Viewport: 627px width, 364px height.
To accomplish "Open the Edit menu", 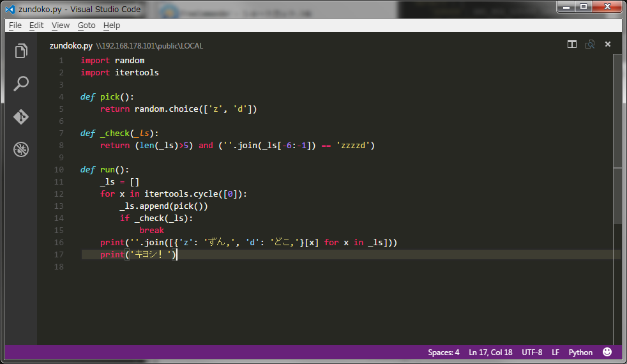I will coord(36,25).
